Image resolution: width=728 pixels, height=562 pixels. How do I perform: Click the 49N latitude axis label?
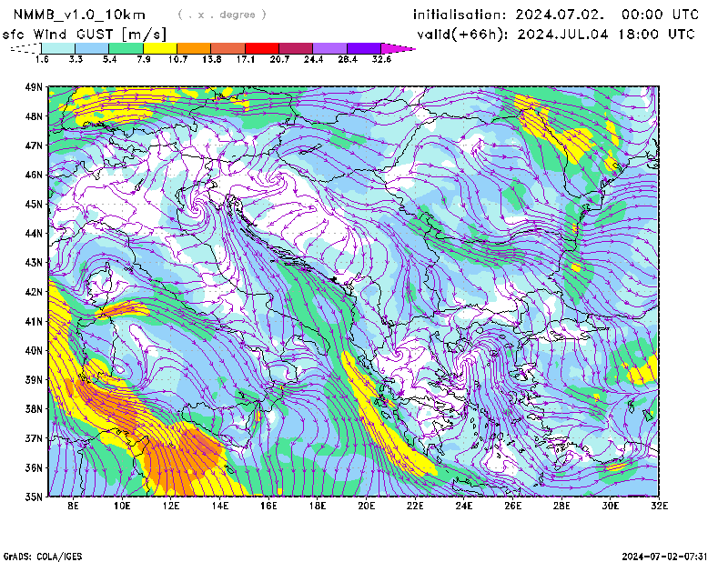click(x=35, y=86)
